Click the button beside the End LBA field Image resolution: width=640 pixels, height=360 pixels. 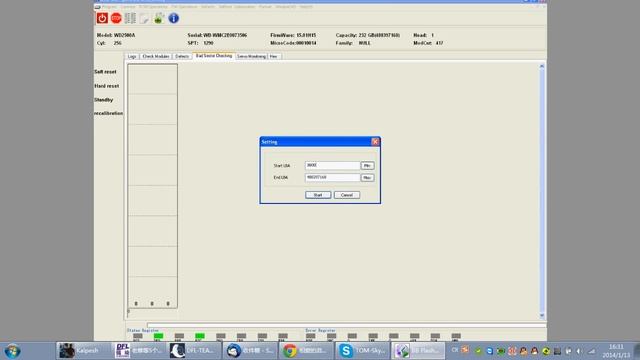click(x=367, y=178)
